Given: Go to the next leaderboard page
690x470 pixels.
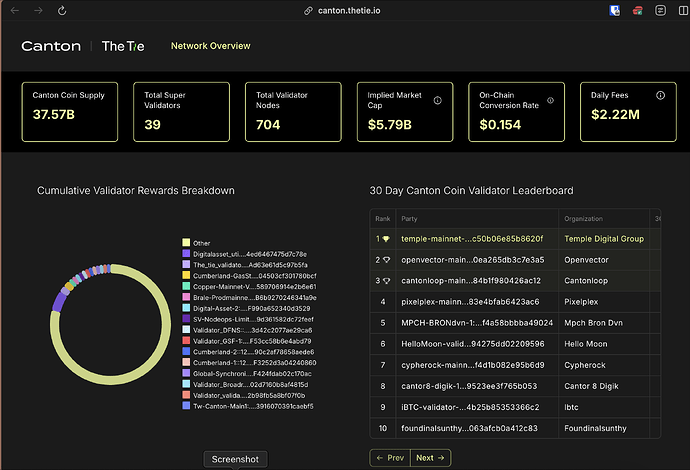Looking at the screenshot, I should [430, 457].
